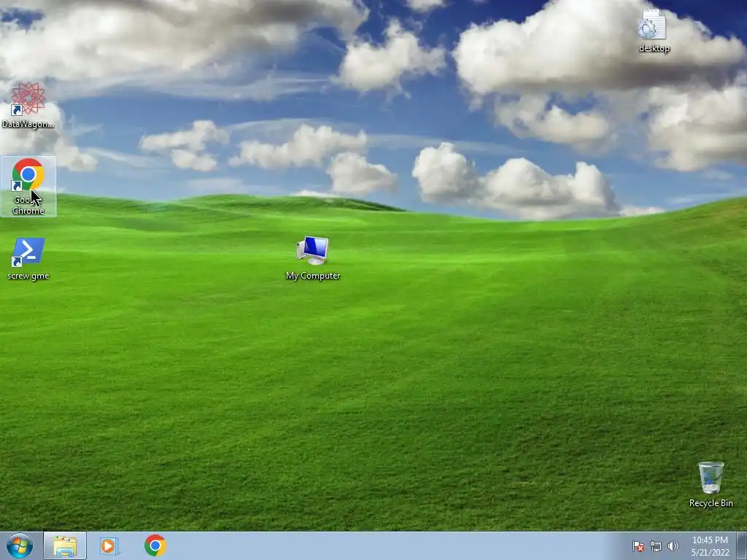Click the 'DataWagon...' label text
The image size is (747, 560).
[x=28, y=124]
